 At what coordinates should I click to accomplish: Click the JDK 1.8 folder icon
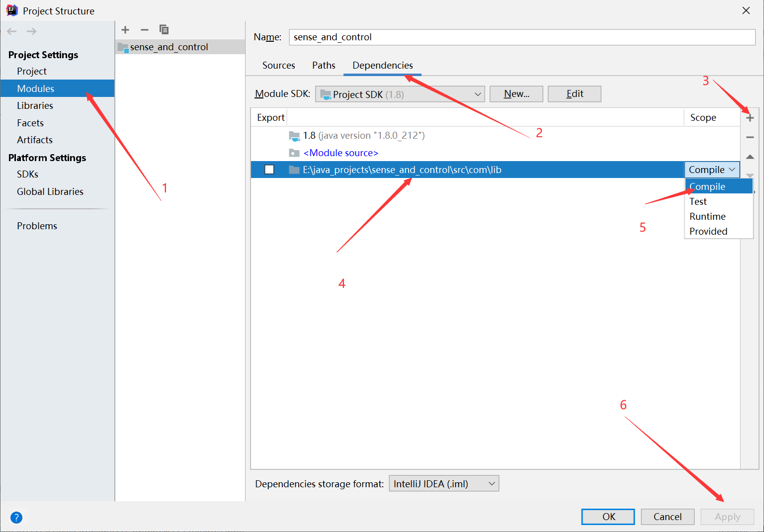click(294, 136)
